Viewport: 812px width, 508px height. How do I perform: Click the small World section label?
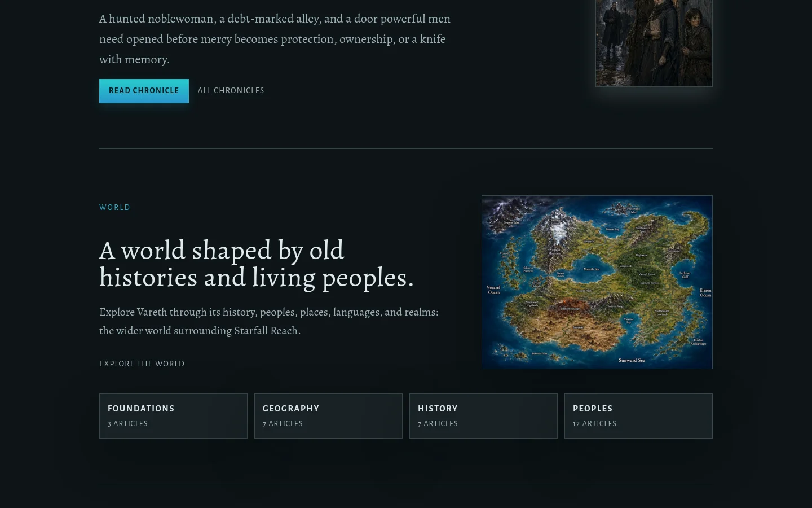[x=114, y=207]
